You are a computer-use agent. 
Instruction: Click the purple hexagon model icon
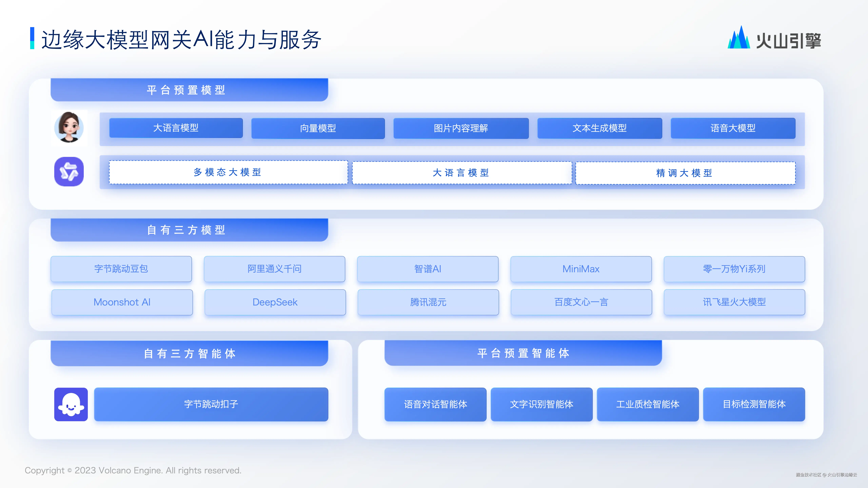click(x=69, y=172)
